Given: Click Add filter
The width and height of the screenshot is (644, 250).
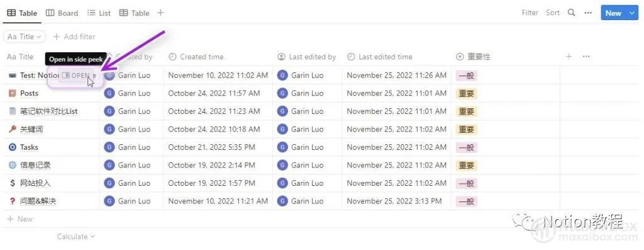Looking at the screenshot, I should click(74, 37).
